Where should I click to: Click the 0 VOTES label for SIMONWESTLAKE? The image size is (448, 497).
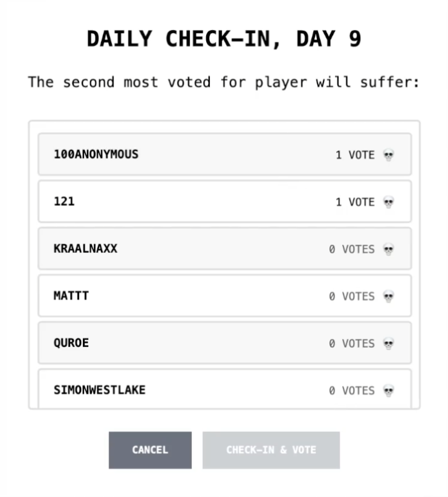pos(352,391)
